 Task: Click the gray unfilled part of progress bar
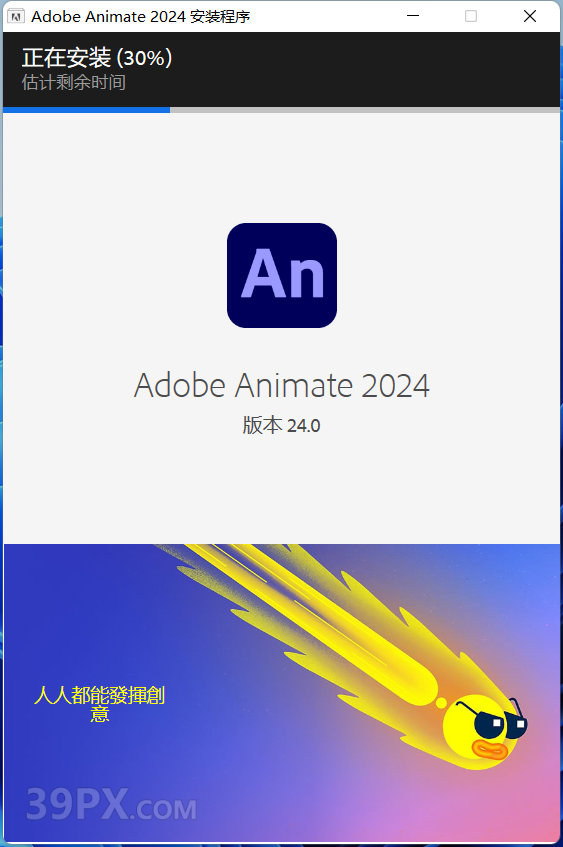pos(365,110)
